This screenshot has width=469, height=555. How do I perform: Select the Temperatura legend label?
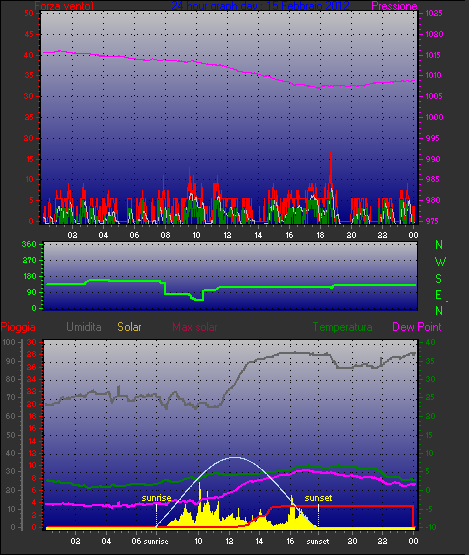pos(342,327)
